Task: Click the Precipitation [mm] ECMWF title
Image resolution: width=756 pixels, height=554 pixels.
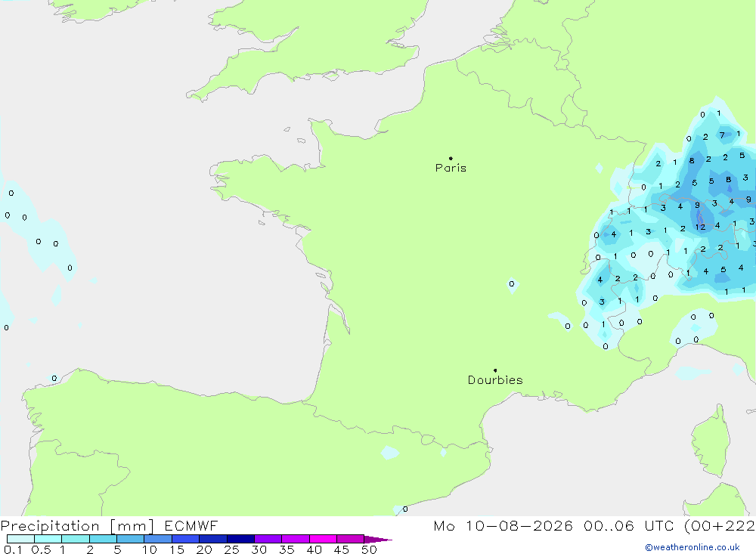Action: click(x=109, y=525)
